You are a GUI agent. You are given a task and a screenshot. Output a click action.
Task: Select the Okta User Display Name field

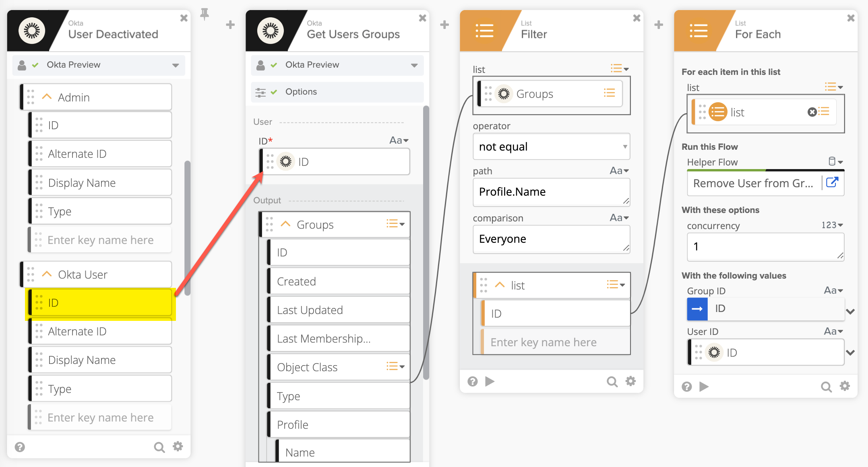[100, 360]
